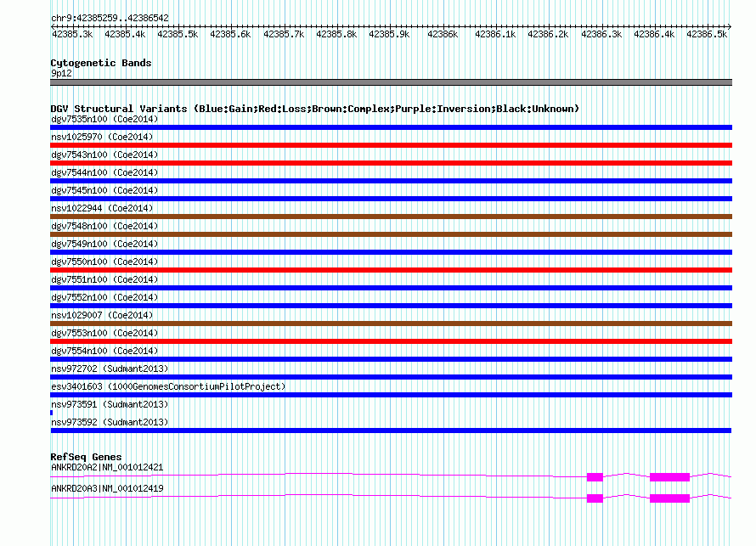This screenshot has height=546, width=756.
Task: Click the RefSeq Genes track title
Action: coord(86,457)
